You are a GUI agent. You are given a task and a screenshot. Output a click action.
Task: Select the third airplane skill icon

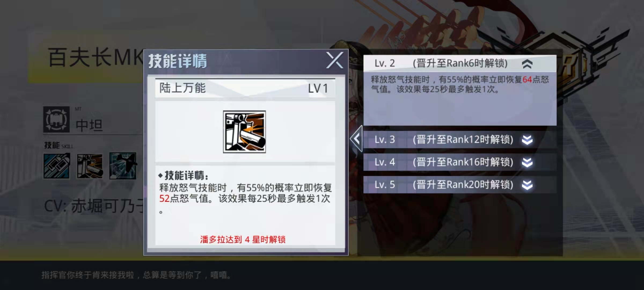pyautogui.click(x=123, y=166)
